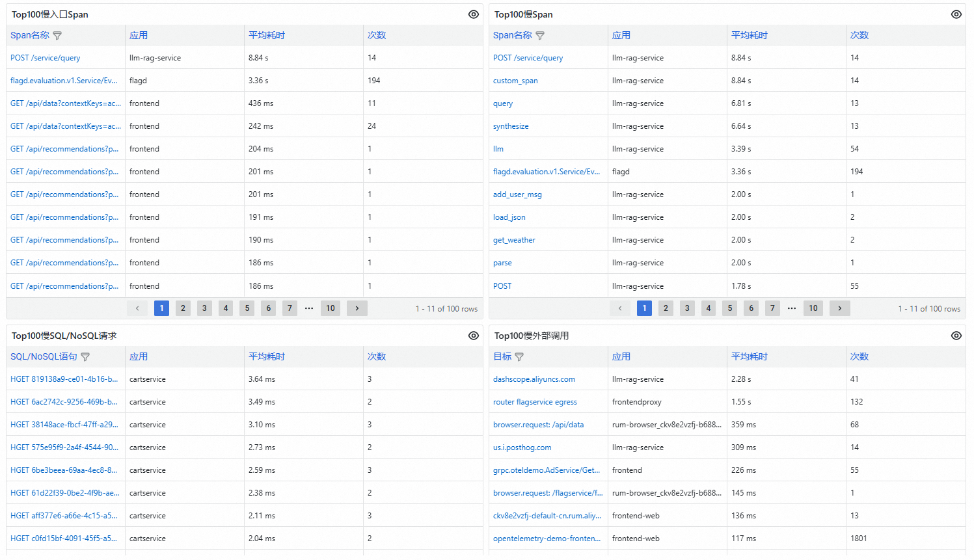
Task: Open POST span with 1.78 s
Action: [502, 286]
